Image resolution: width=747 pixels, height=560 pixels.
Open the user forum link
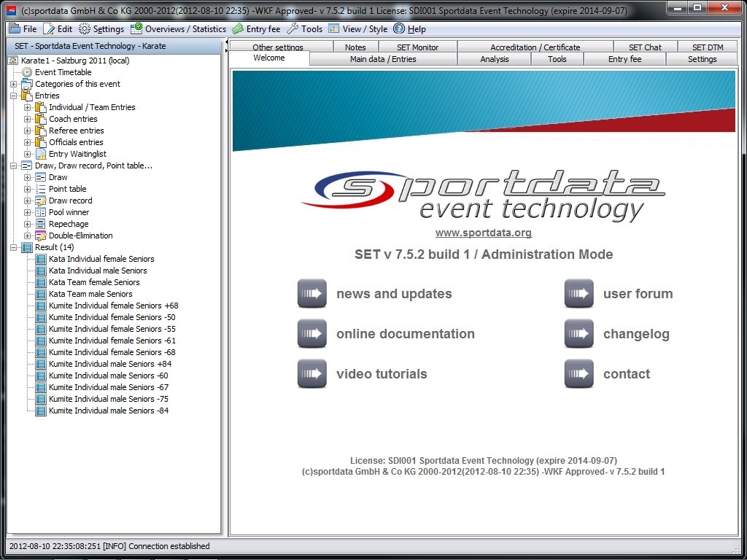[x=638, y=294]
